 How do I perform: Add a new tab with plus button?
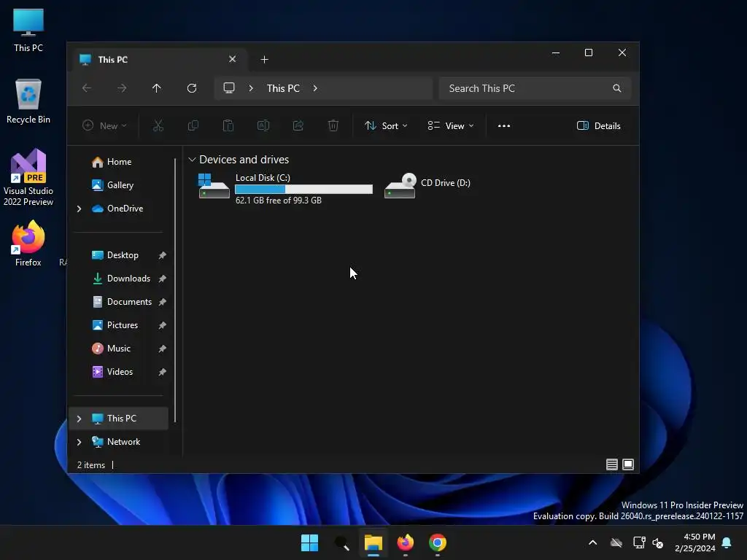point(264,60)
